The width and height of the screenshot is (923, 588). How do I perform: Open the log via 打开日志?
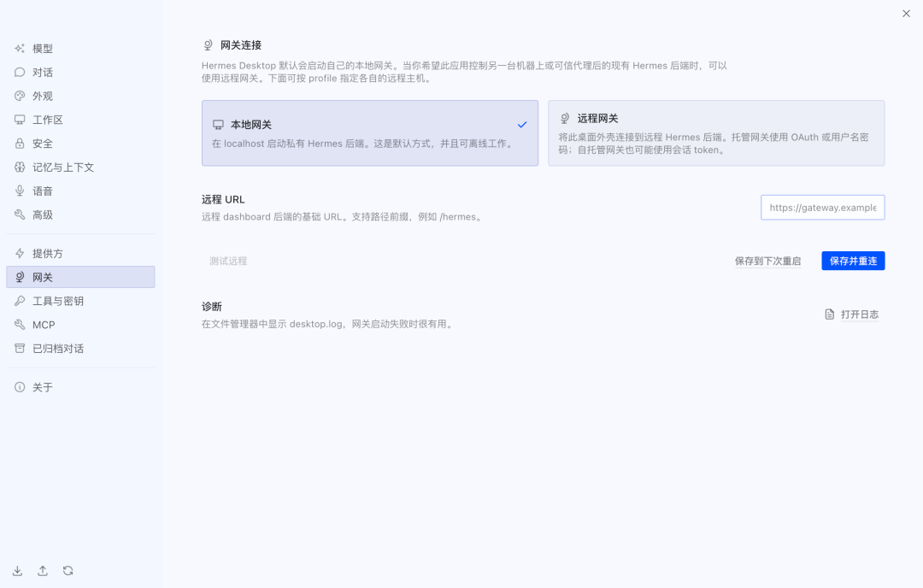tap(852, 315)
